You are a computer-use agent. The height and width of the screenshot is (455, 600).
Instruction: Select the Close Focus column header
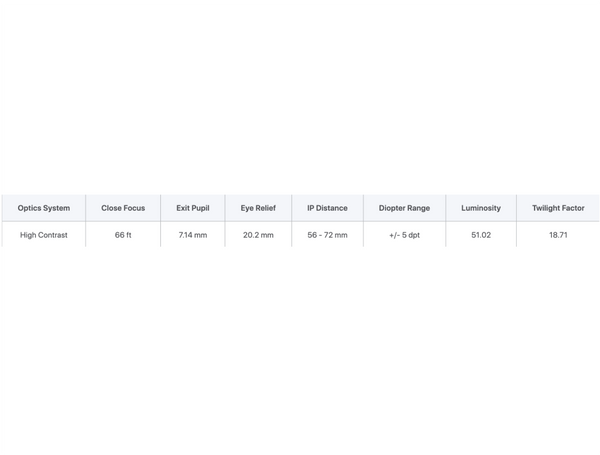(x=123, y=208)
